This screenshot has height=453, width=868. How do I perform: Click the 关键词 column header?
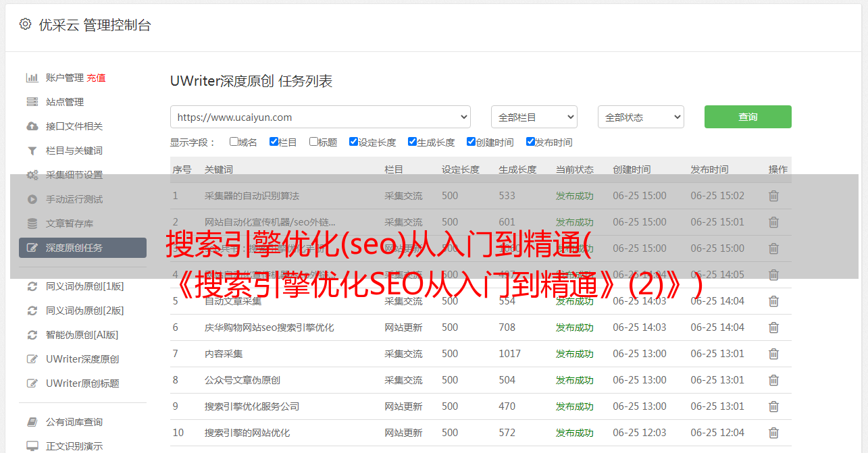pyautogui.click(x=219, y=169)
